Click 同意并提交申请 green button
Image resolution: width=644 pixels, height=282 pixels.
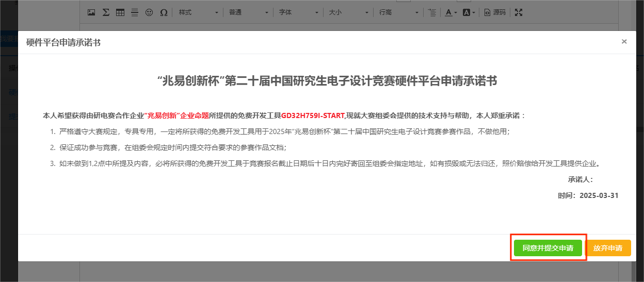click(548, 248)
